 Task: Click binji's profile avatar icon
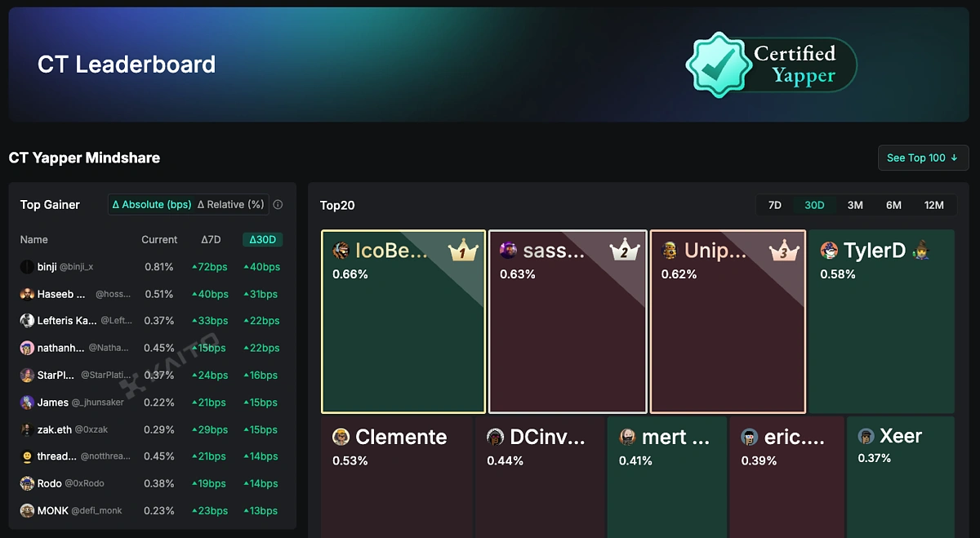coord(25,266)
